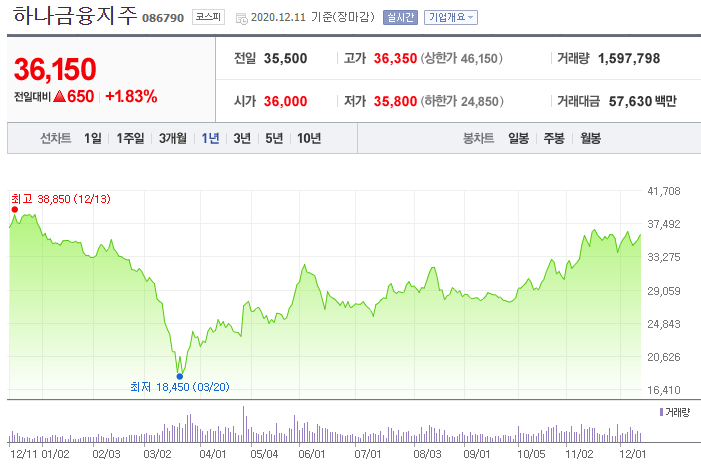701x466 pixels.
Task: Select the 3개월 line chart tab
Action: click(173, 138)
